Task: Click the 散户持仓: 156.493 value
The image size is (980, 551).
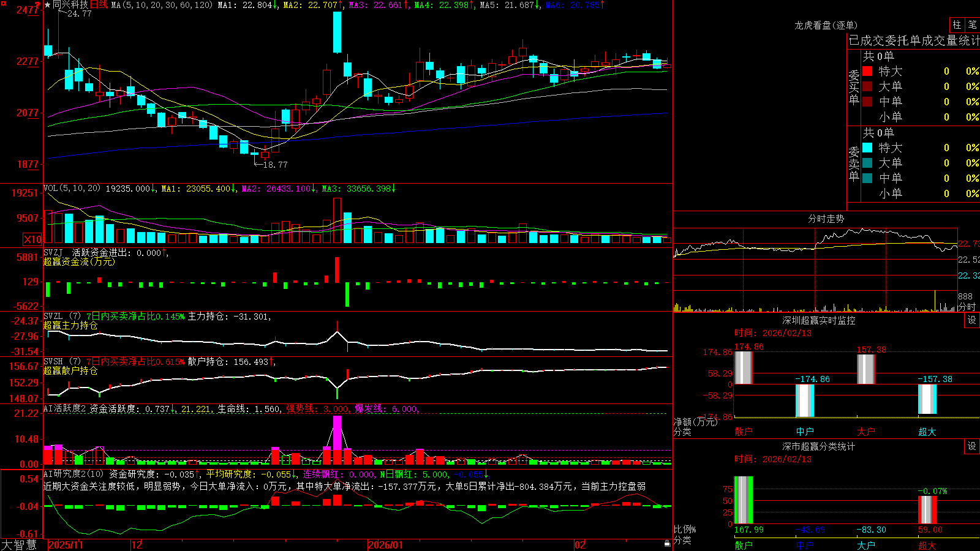Action: (x=230, y=362)
